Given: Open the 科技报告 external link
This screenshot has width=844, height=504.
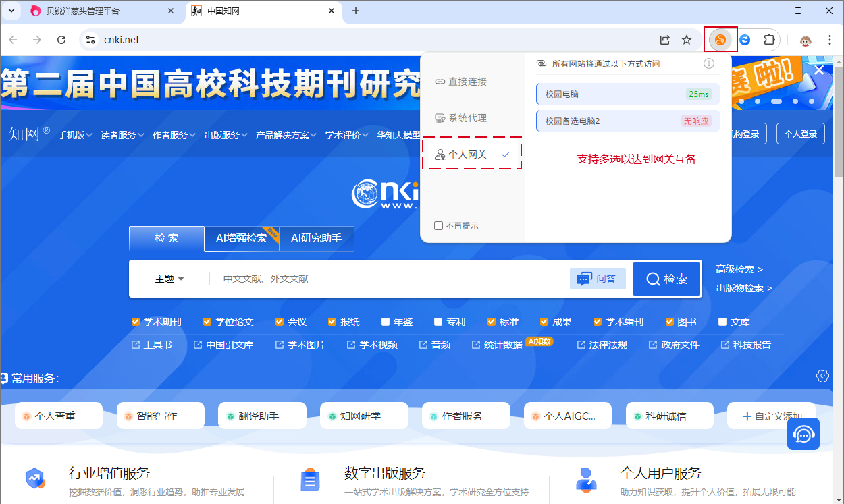Looking at the screenshot, I should [746, 345].
